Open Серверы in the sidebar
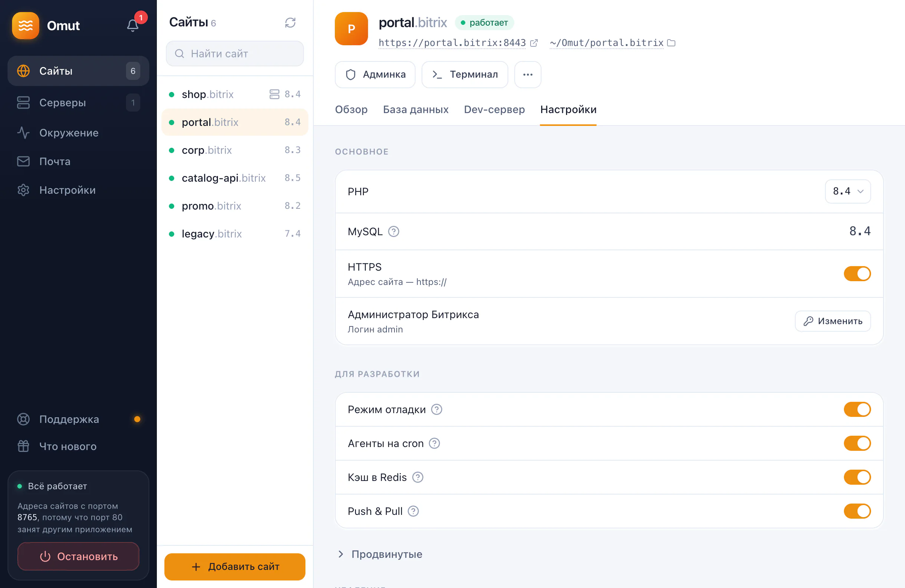This screenshot has height=588, width=905. pos(78,103)
